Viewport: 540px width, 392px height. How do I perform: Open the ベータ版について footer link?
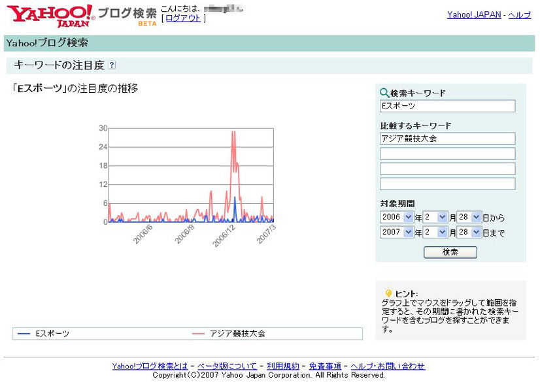click(228, 366)
